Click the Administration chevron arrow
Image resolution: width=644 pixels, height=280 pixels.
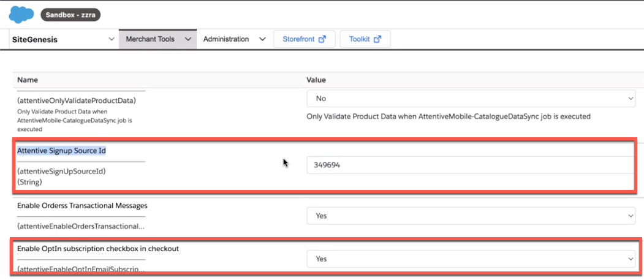(x=262, y=39)
